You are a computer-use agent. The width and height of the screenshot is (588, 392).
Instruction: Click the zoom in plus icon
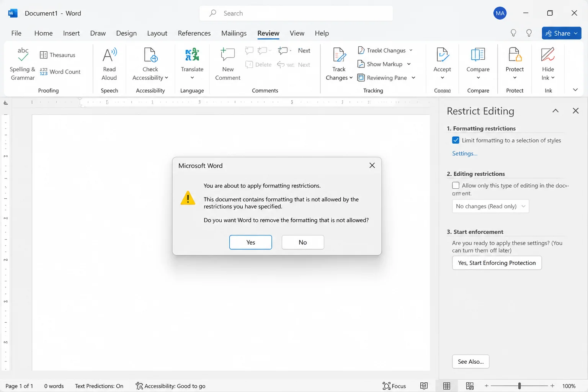point(552,386)
